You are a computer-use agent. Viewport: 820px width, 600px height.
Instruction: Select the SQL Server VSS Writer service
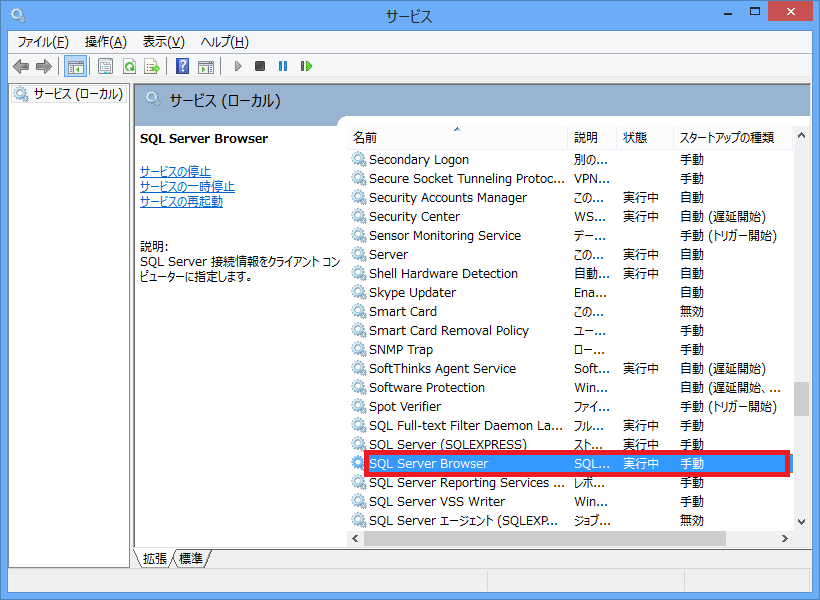pos(570,502)
